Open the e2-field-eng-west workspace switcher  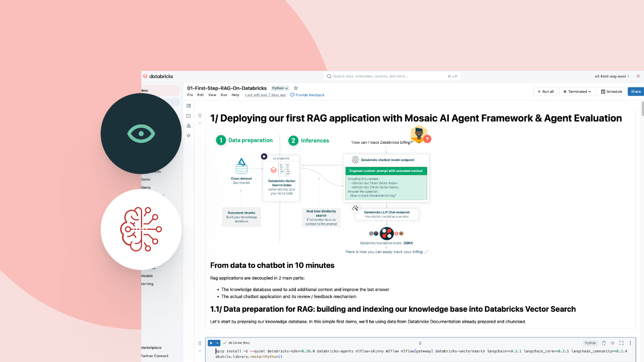pyautogui.click(x=612, y=76)
